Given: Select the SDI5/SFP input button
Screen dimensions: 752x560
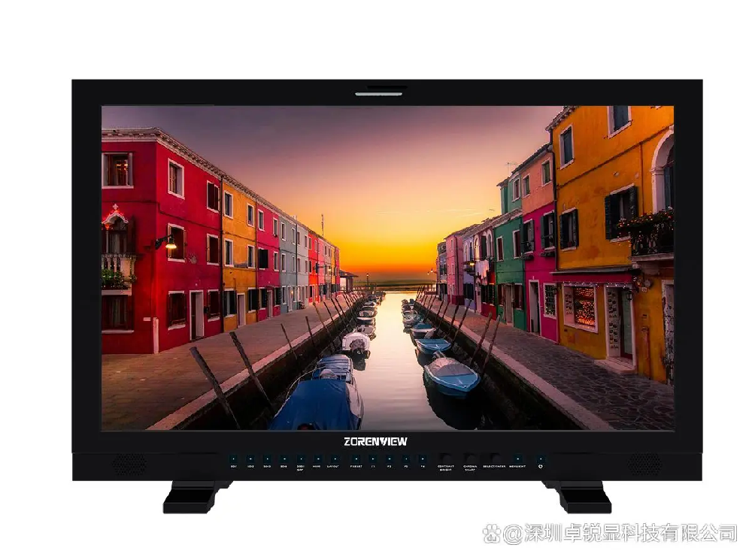Looking at the screenshot, I should (x=300, y=459).
